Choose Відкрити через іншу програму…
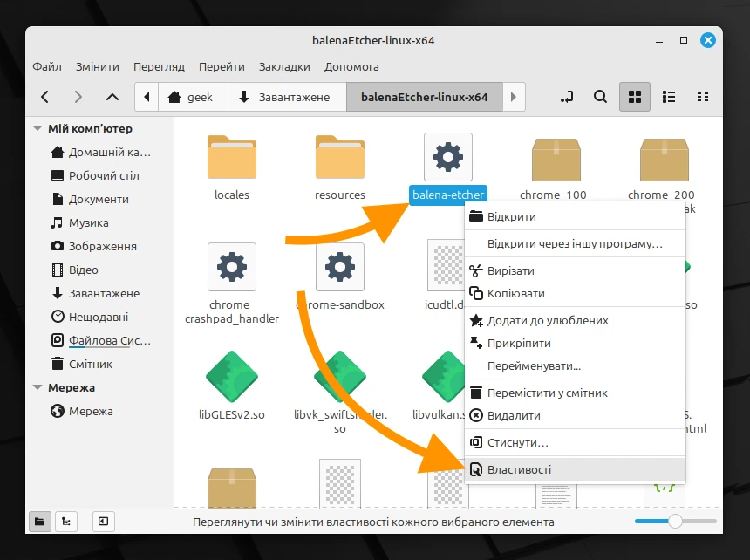The width and height of the screenshot is (750, 560). point(575,244)
